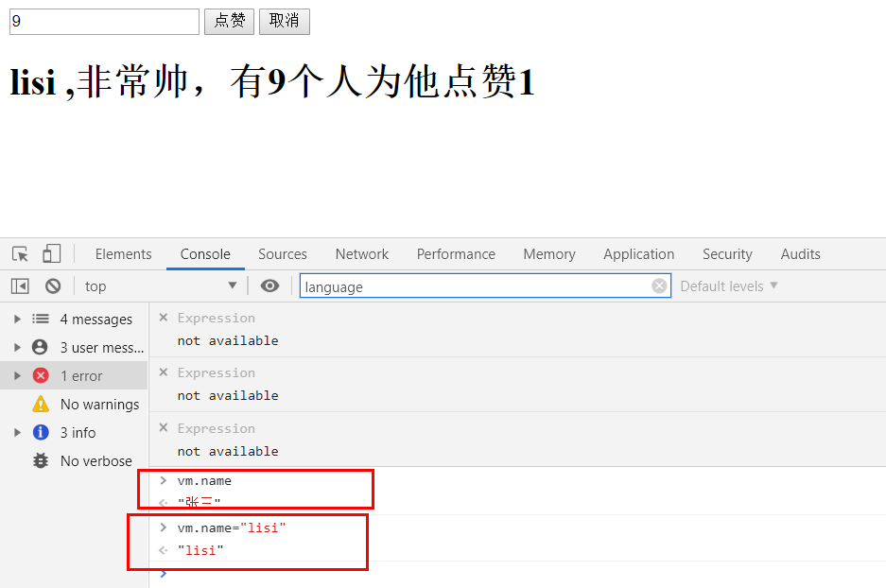Select the red 1 error filter

pyautogui.click(x=80, y=376)
